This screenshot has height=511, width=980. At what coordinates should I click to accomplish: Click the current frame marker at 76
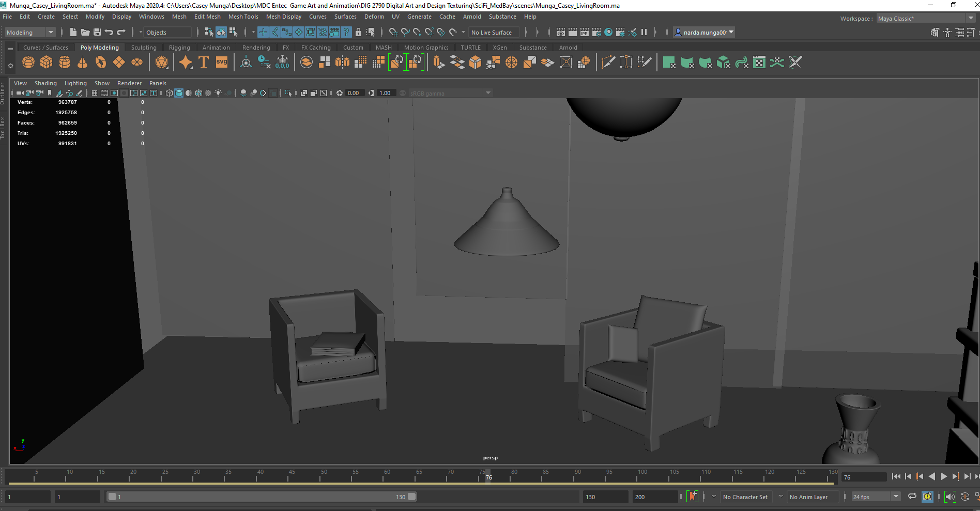pos(488,476)
